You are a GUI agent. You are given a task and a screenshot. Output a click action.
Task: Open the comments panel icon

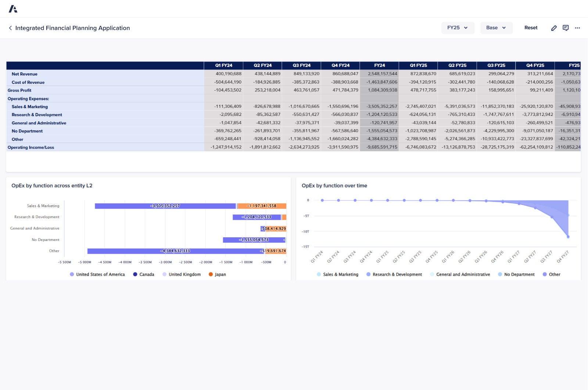(566, 28)
